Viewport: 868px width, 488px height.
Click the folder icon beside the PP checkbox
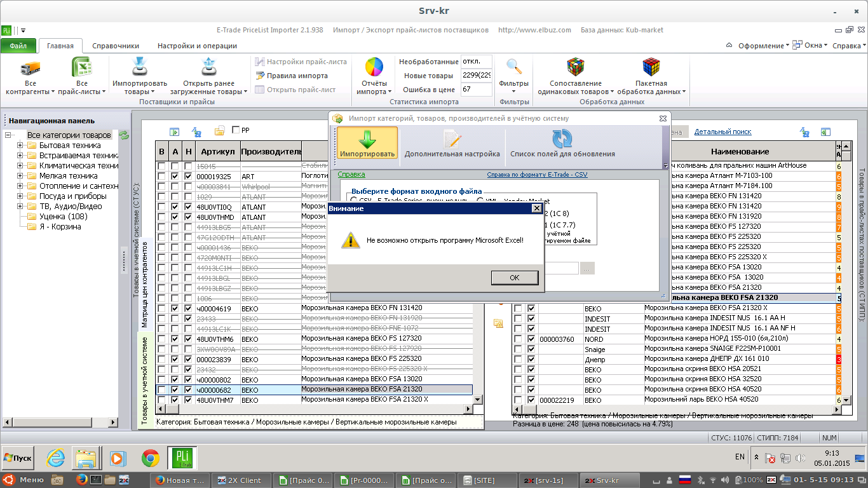[219, 131]
